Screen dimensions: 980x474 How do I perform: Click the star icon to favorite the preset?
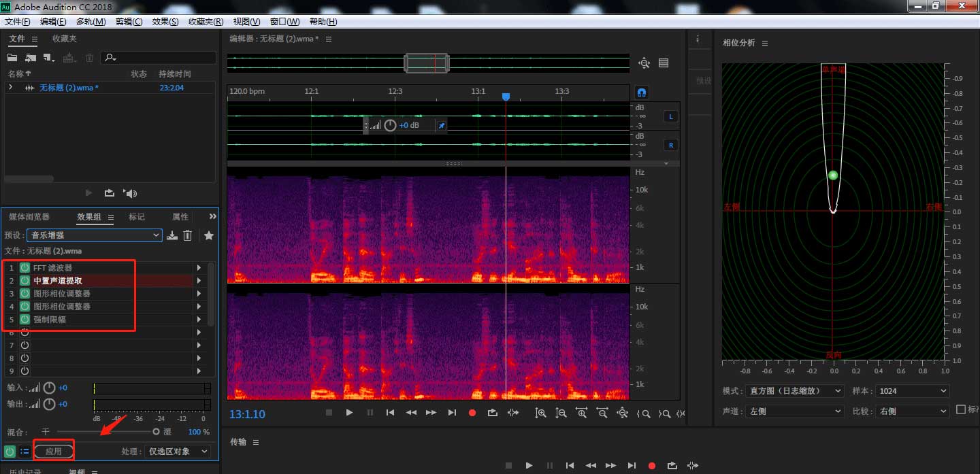coord(208,235)
